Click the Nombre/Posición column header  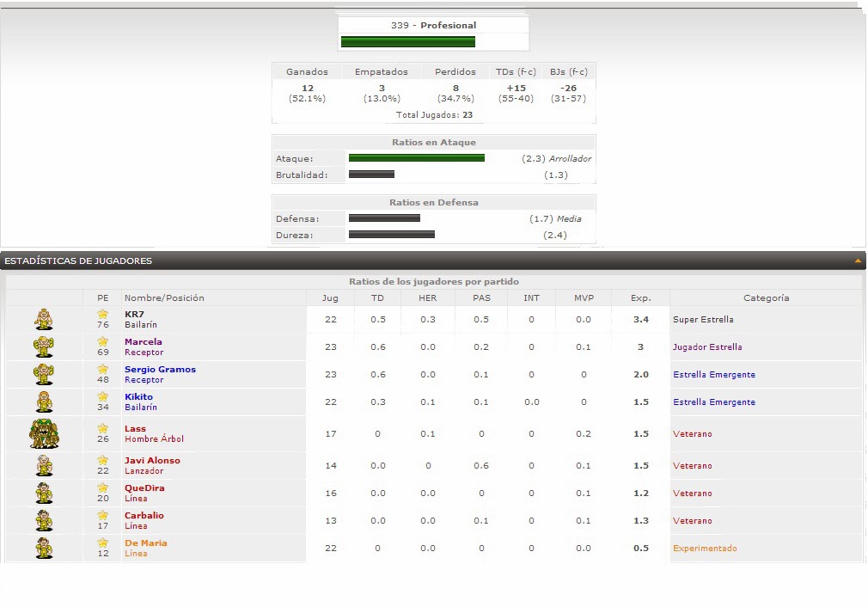point(164,298)
